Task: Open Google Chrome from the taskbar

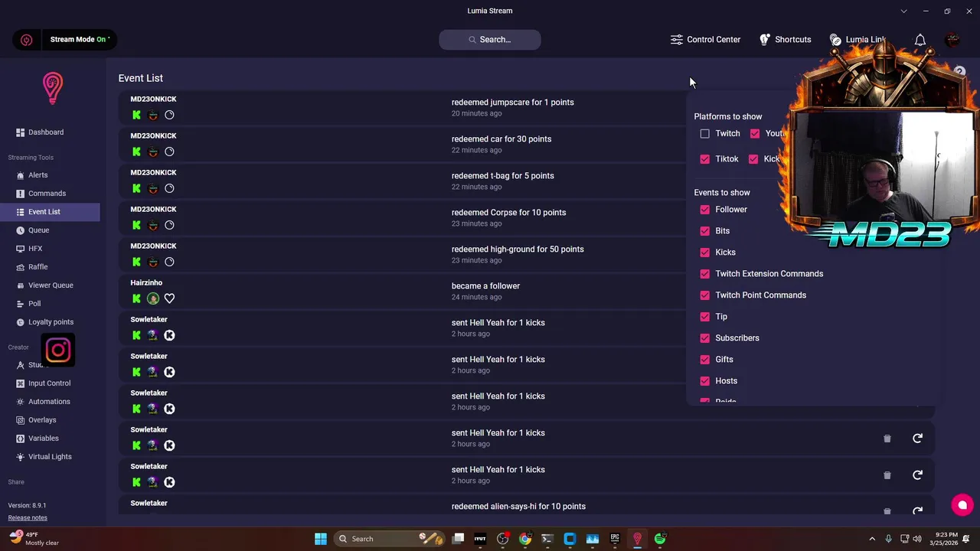Action: pos(525,539)
